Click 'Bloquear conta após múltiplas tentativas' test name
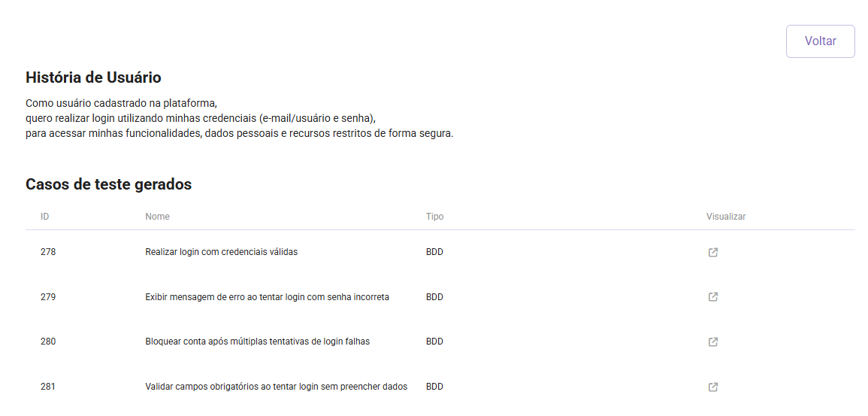The height and width of the screenshot is (416, 868). [x=257, y=342]
